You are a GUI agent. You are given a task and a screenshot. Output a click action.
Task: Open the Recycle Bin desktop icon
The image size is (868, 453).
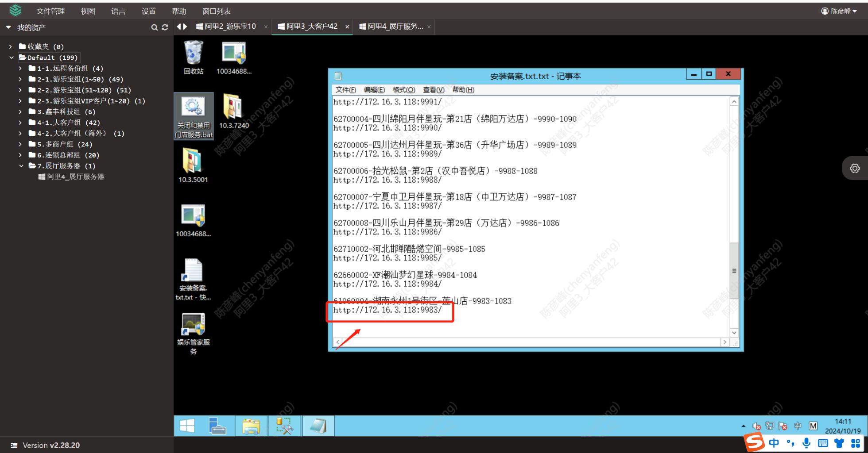click(x=194, y=57)
